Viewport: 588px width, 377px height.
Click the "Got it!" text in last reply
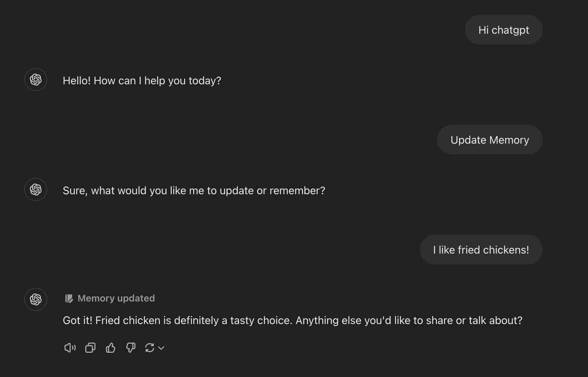(77, 320)
